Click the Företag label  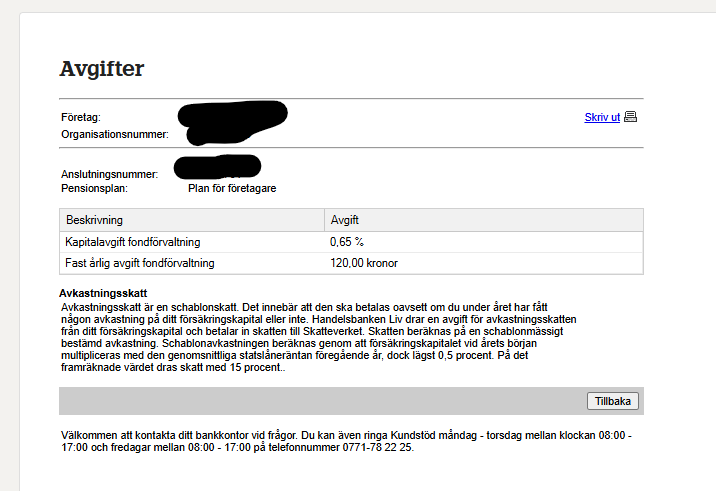coord(81,118)
